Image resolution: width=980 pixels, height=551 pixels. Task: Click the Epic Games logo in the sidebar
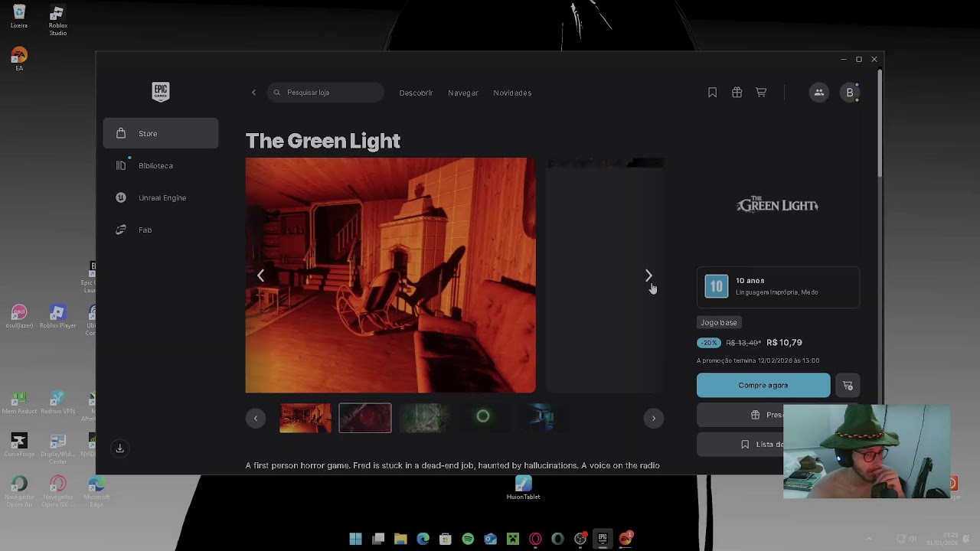pos(160,92)
